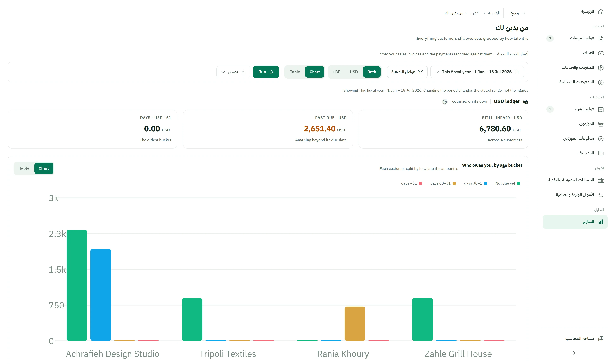Open the customers people icon
611x364 pixels.
coord(600,53)
